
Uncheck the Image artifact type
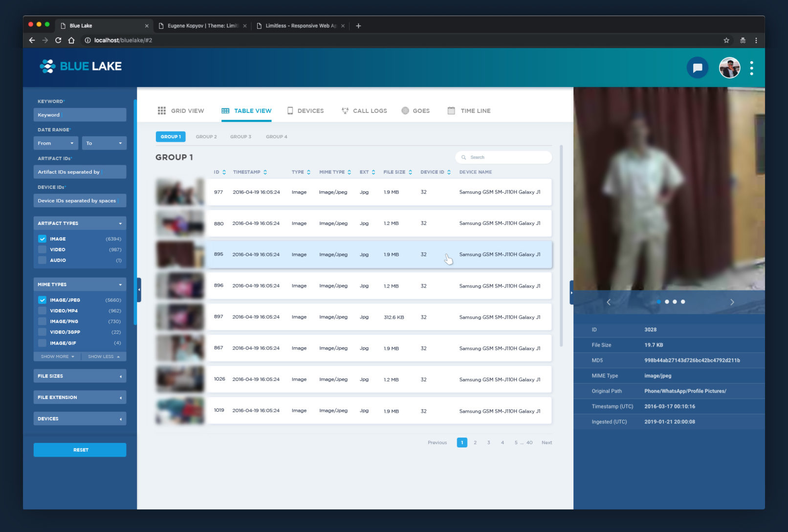(x=43, y=239)
